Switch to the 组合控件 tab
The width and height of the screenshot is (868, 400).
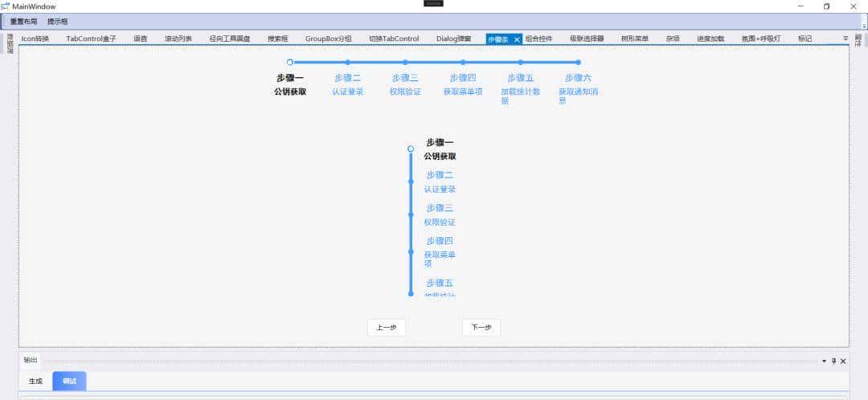[538, 39]
